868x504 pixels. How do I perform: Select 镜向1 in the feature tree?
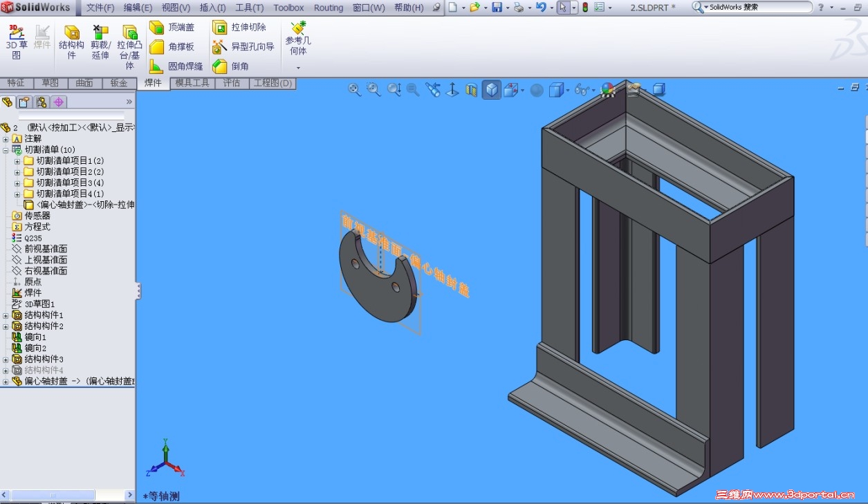click(x=35, y=337)
